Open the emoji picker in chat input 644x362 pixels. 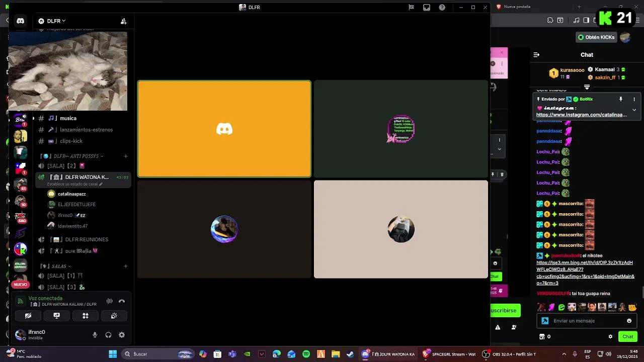[629, 321]
